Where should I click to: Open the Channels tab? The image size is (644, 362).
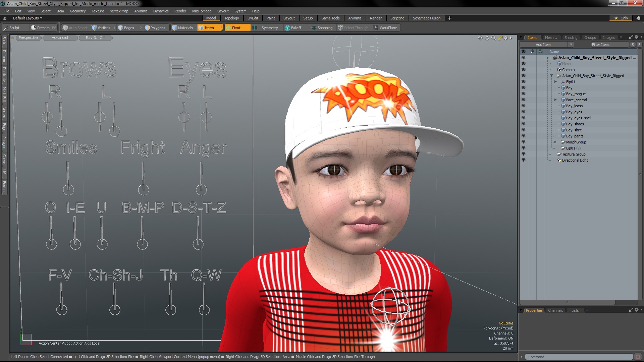(555, 310)
